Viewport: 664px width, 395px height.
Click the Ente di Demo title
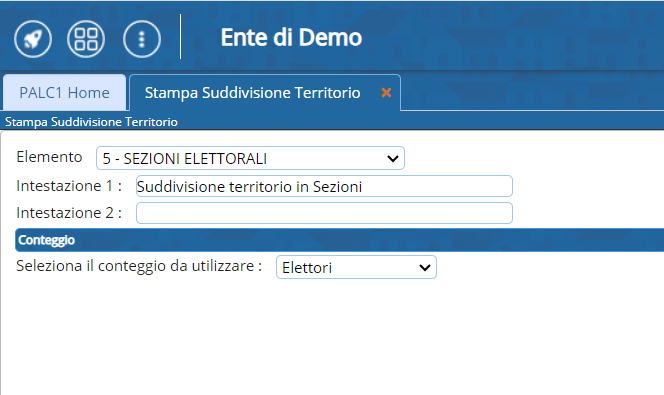click(x=291, y=37)
